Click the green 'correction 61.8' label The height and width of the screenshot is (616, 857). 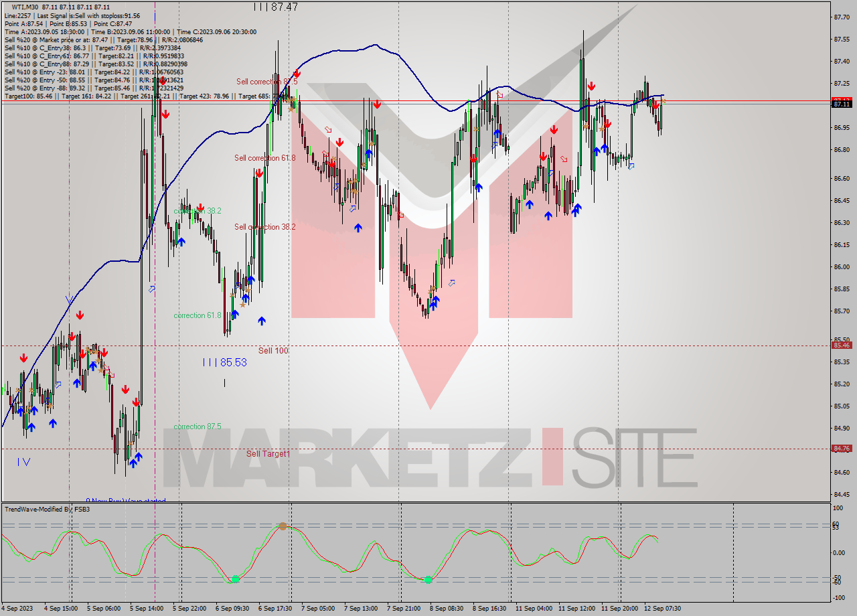pyautogui.click(x=198, y=315)
